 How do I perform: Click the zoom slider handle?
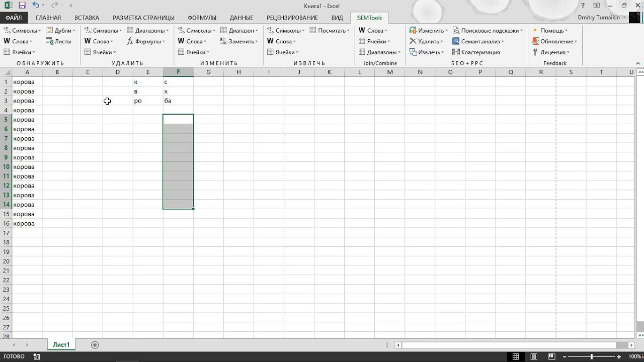(592, 356)
